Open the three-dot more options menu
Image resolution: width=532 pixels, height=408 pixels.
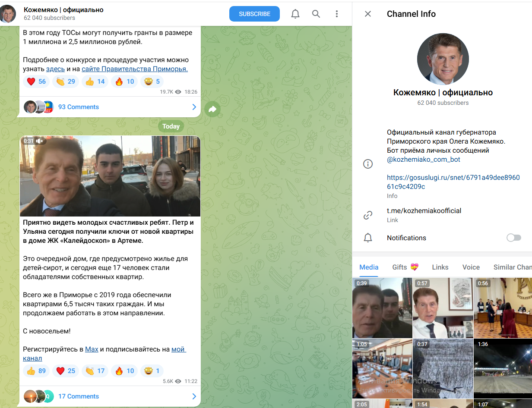tap(337, 14)
